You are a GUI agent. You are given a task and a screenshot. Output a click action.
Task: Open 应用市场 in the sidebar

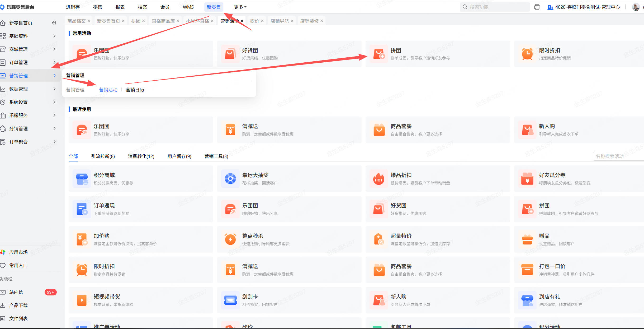point(18,252)
